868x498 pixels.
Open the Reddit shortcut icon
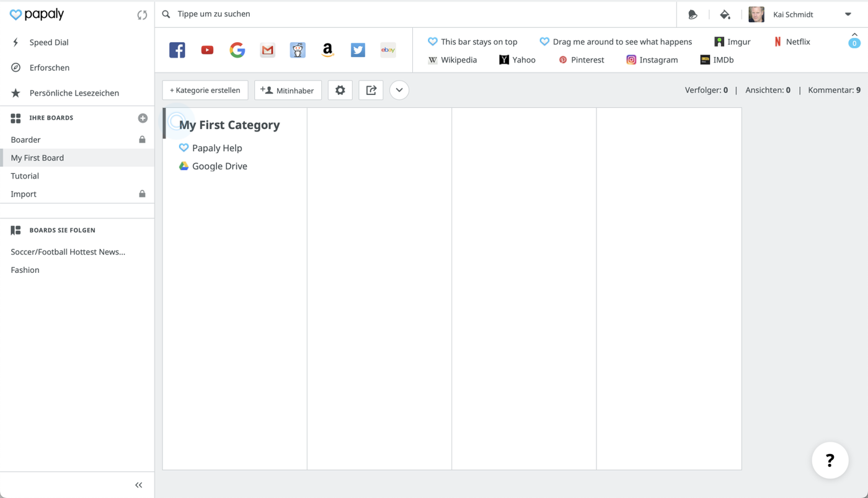(x=298, y=50)
